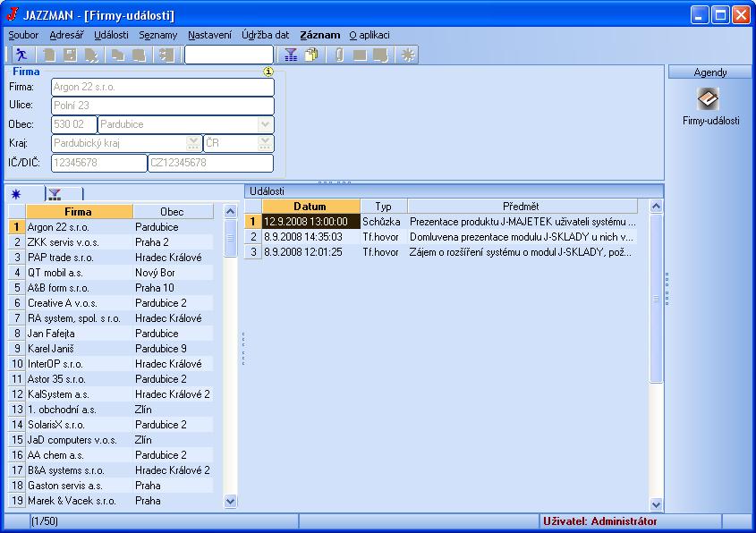Select the Gaston servis a.s. row

111,486
